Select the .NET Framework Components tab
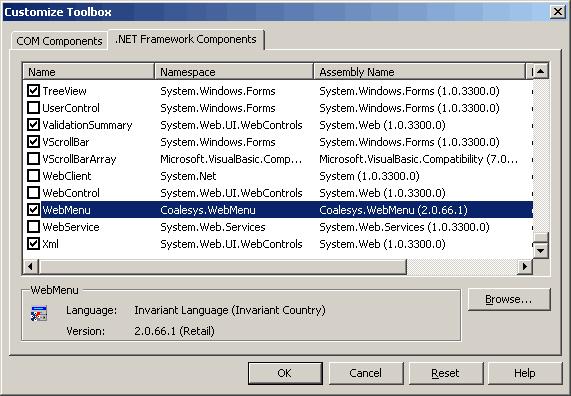571x396 pixels. [186, 39]
